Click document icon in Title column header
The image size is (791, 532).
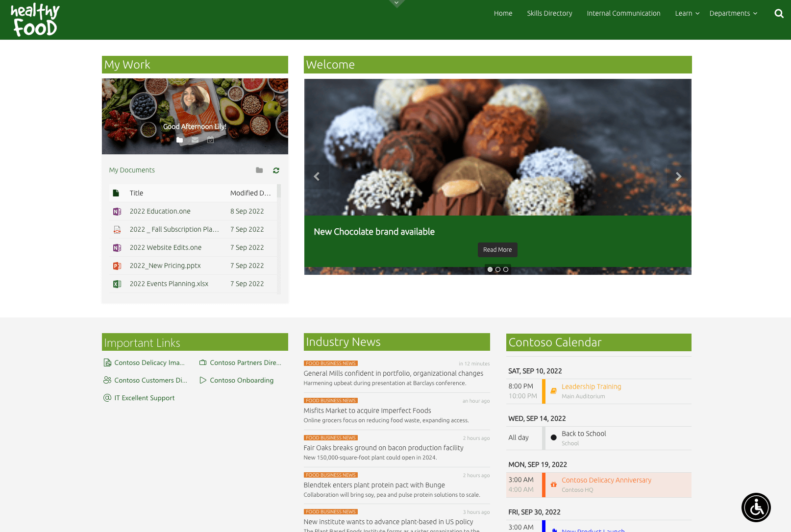click(116, 193)
